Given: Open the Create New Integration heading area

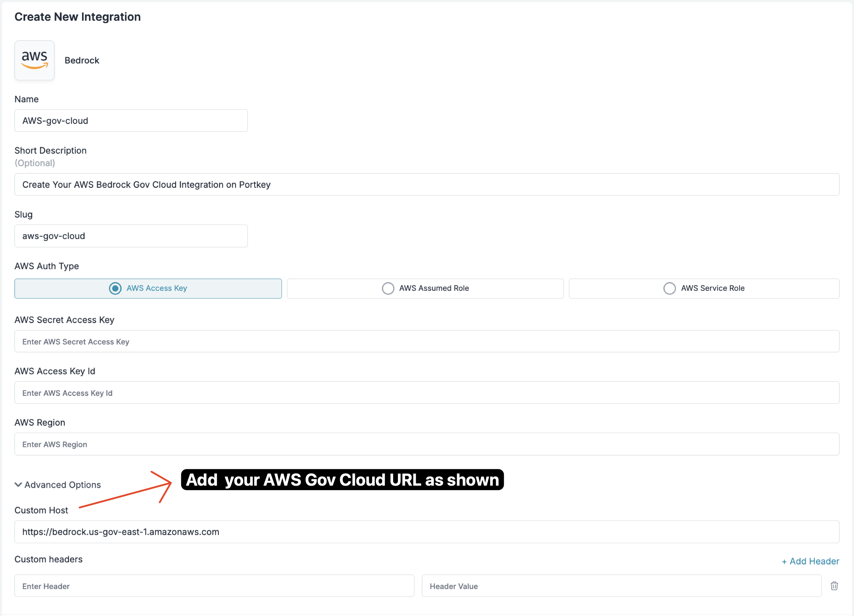Looking at the screenshot, I should [x=77, y=16].
